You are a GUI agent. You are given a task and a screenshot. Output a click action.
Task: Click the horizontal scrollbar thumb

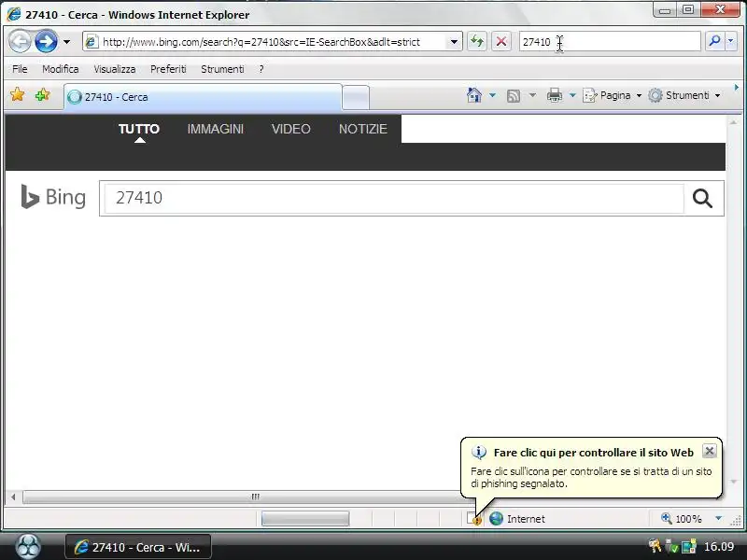255,497
